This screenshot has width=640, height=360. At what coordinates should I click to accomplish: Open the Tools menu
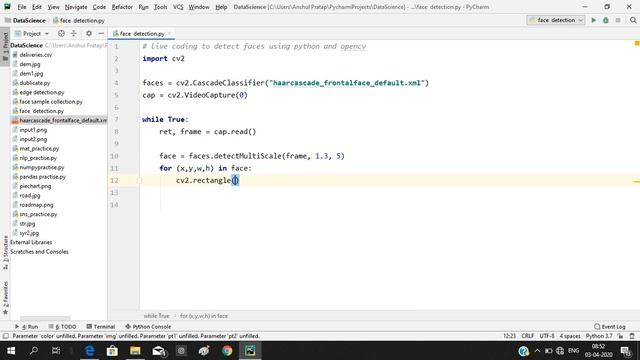(x=160, y=7)
